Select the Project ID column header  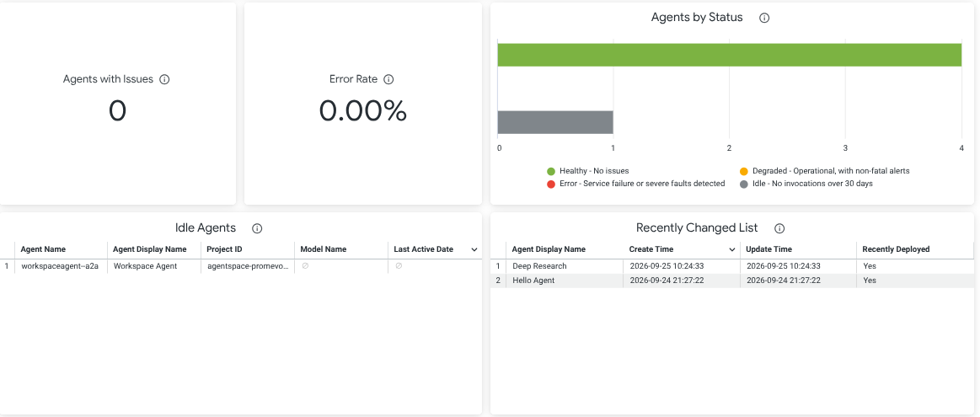[x=224, y=249]
